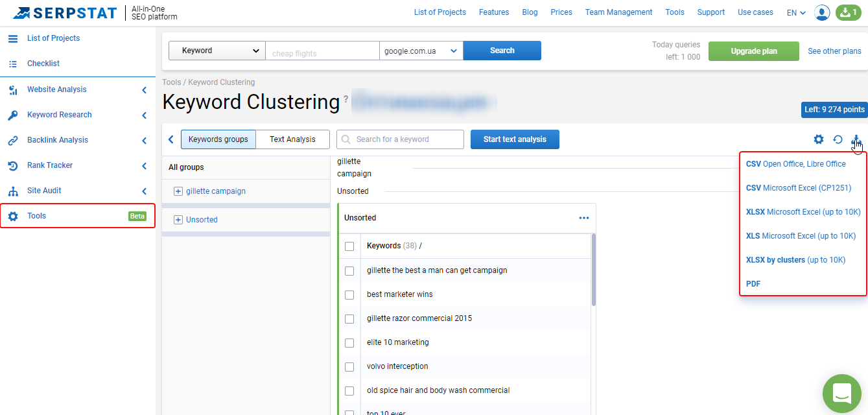Toggle the select-all Keywords checkbox

coord(349,246)
